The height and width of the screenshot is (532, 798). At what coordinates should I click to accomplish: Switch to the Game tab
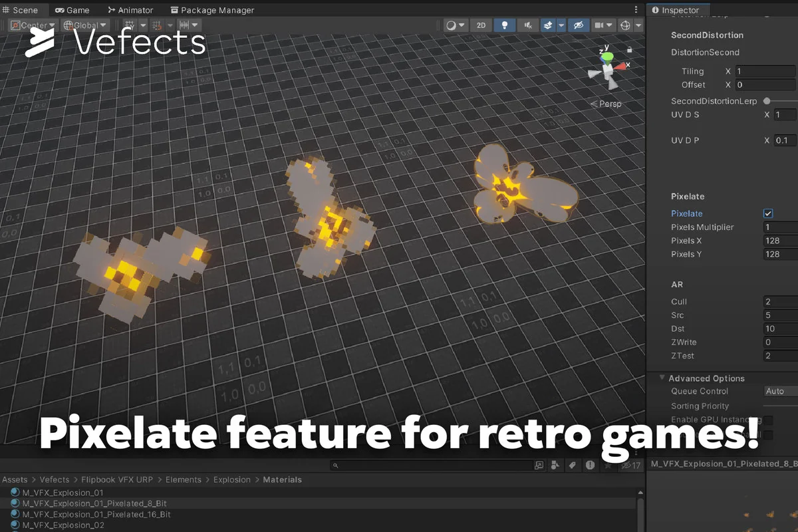[73, 10]
